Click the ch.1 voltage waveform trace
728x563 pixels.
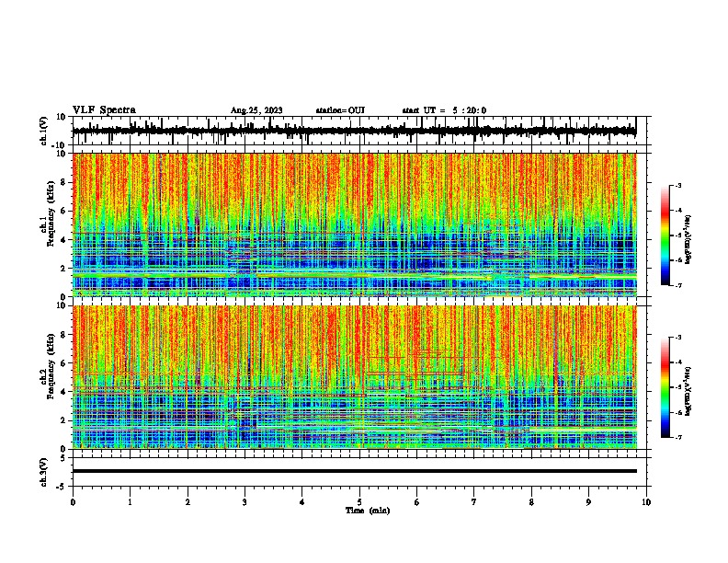point(355,131)
